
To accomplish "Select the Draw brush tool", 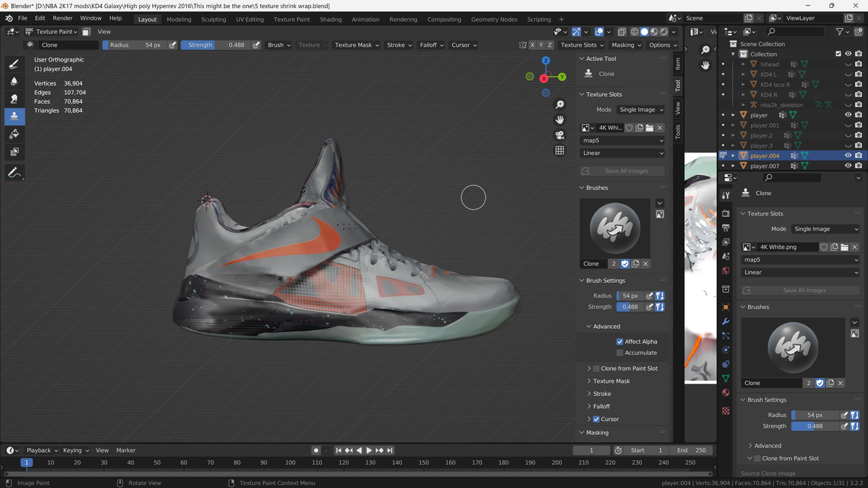I will [x=14, y=64].
